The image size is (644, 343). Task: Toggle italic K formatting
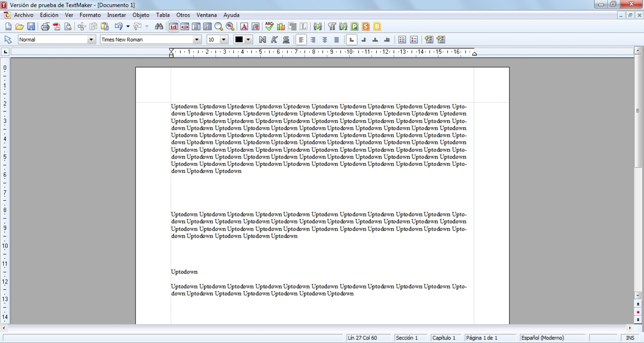coord(274,39)
